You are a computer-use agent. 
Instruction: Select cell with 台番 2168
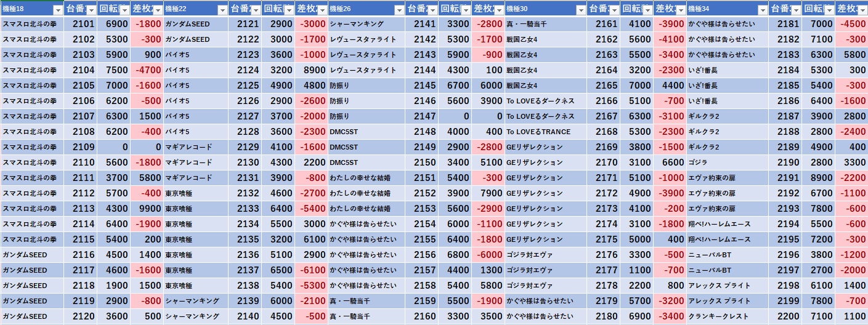pyautogui.click(x=603, y=132)
